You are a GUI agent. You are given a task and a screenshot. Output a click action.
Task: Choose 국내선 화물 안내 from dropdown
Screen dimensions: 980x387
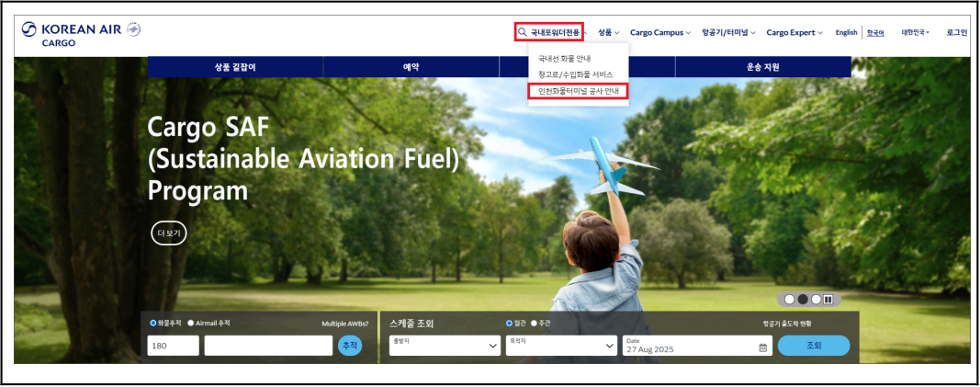tap(565, 59)
